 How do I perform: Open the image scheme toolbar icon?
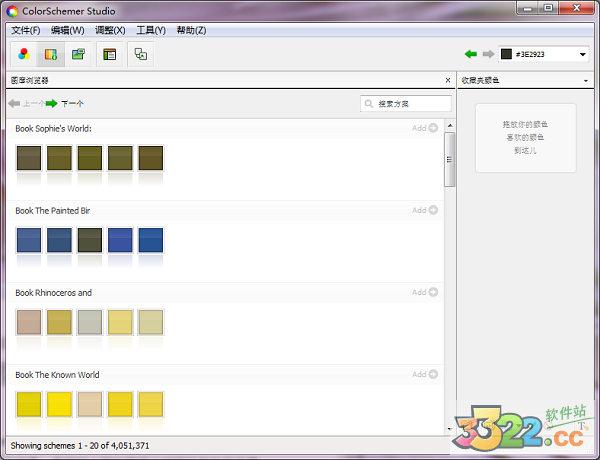[78, 54]
